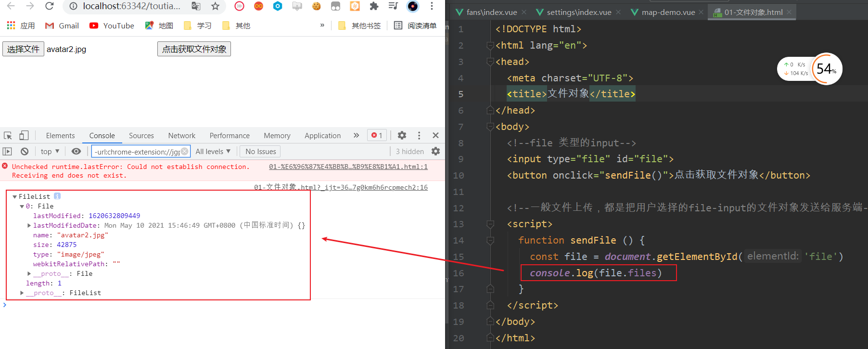Open the top JavaScript context dropdown
Image resolution: width=868 pixels, height=349 pixels.
(50, 151)
